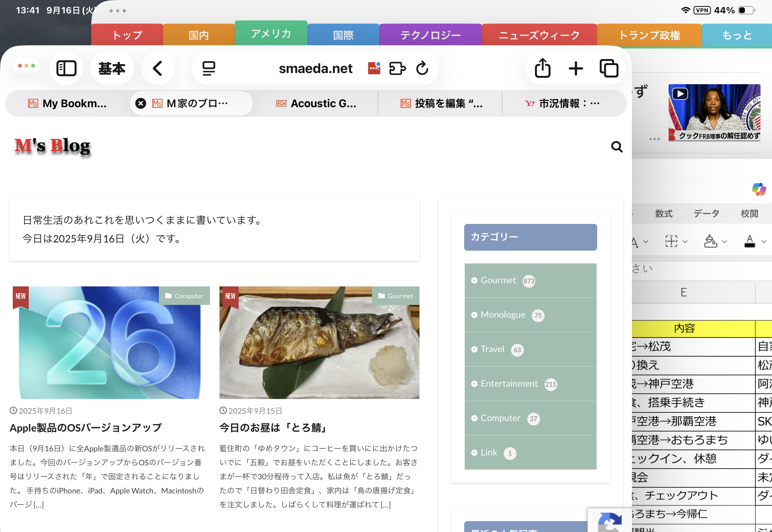This screenshot has height=532, width=772.
Task: Open the red password manager extension
Action: coord(374,68)
